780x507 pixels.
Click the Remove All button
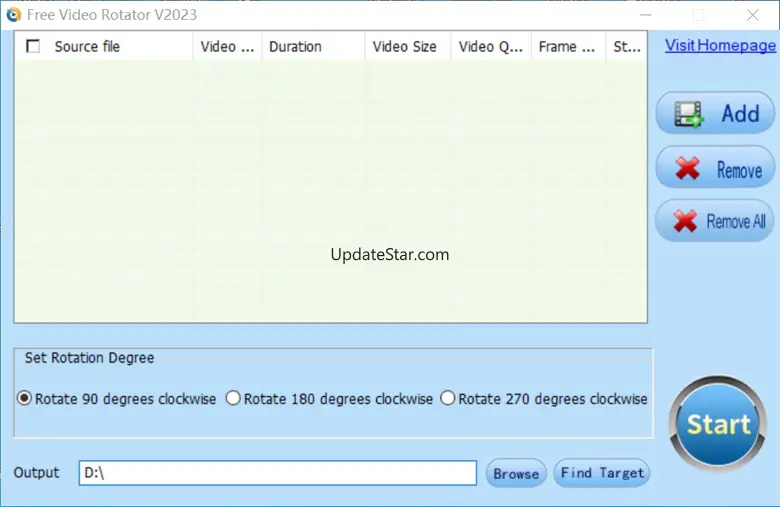tap(715, 221)
